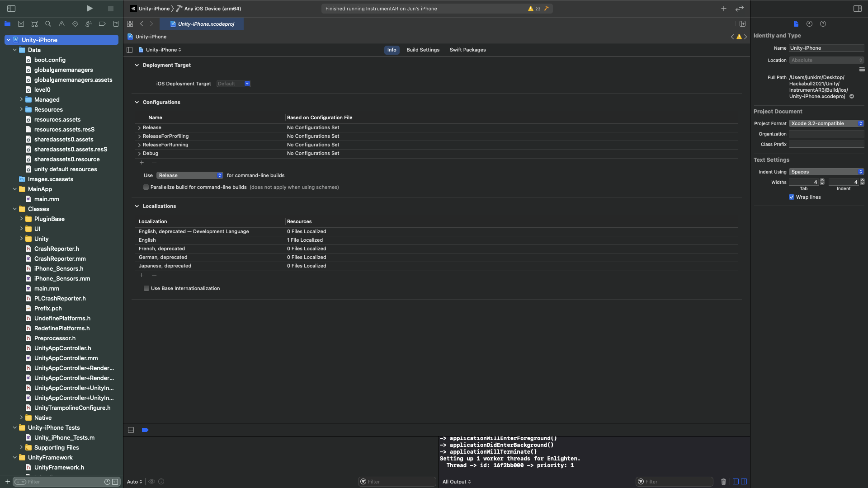Clear the console with the trash icon
Screen dimensions: 868x488
click(723, 481)
